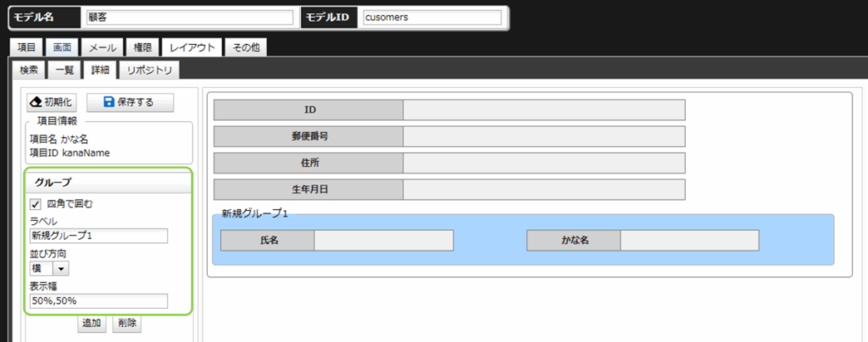The width and height of the screenshot is (868, 342).
Task: Click the モデルID input field
Action: coord(432,17)
